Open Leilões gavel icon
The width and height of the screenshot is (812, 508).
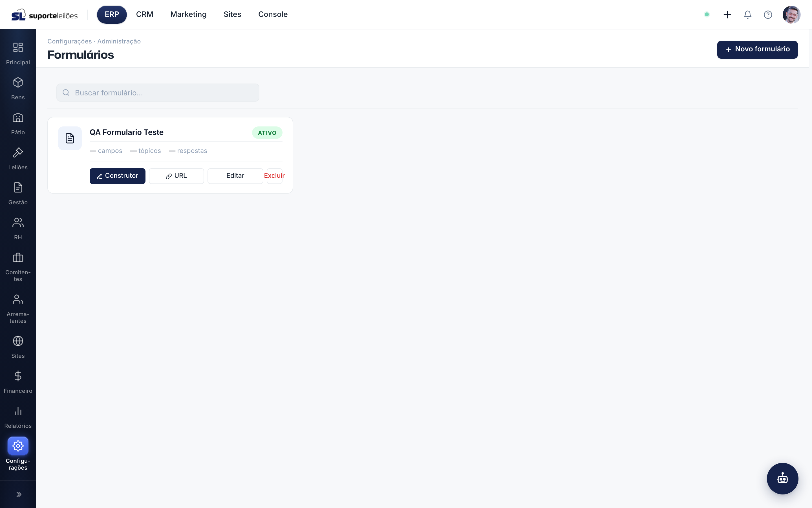18,152
